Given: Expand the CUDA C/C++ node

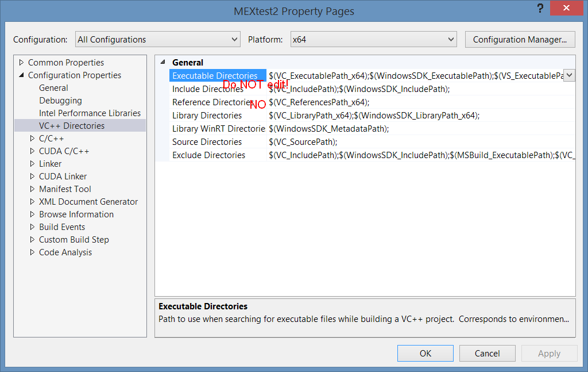Looking at the screenshot, I should pyautogui.click(x=32, y=151).
